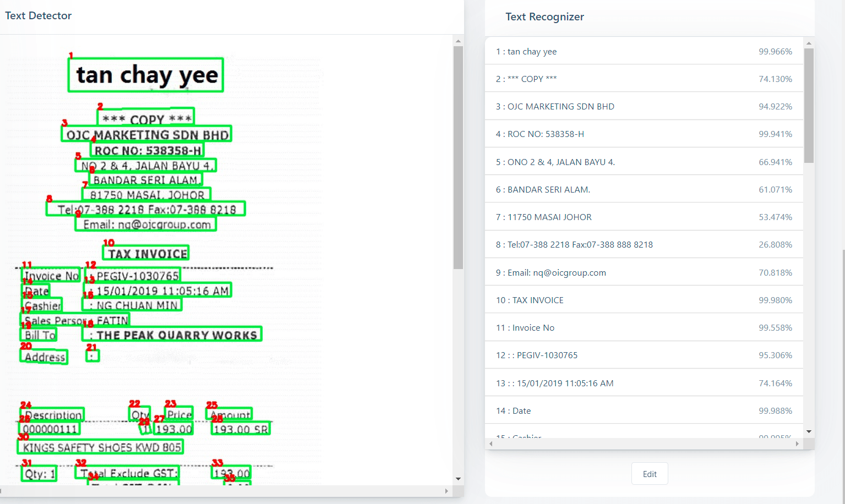Select row 12 ': PEGIV-1030765'
The height and width of the screenshot is (504, 845).
click(644, 355)
